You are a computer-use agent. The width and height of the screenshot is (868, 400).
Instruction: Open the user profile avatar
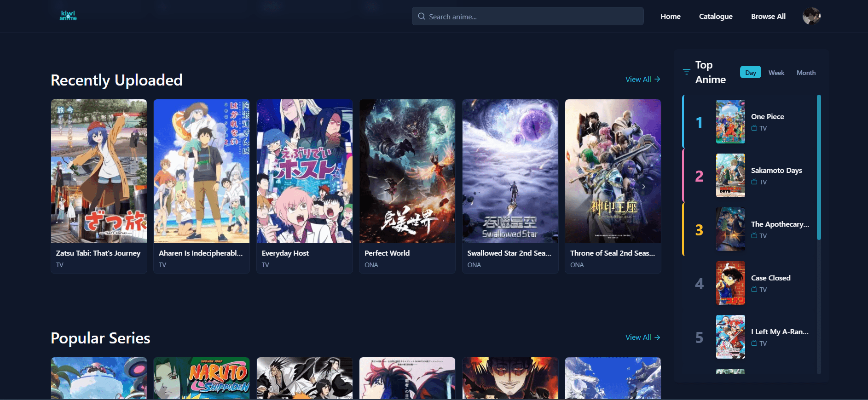point(811,16)
